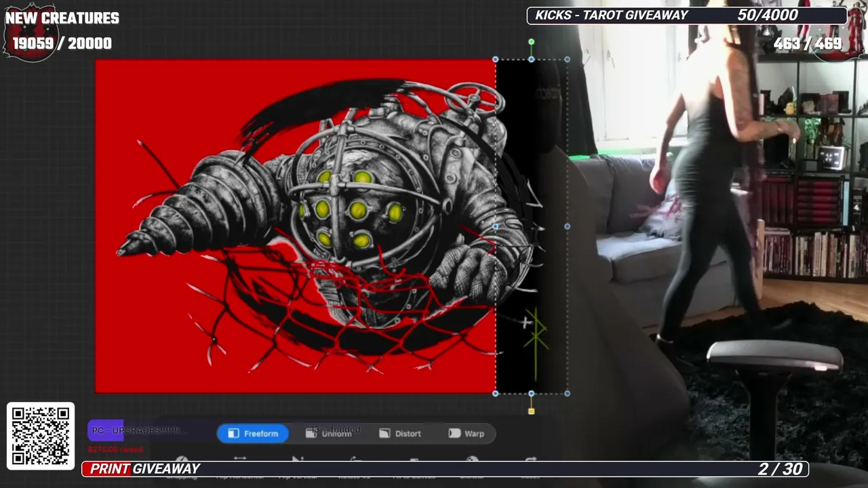
Task: Click the "NEW CREATURES" overlay title
Action: 62,18
